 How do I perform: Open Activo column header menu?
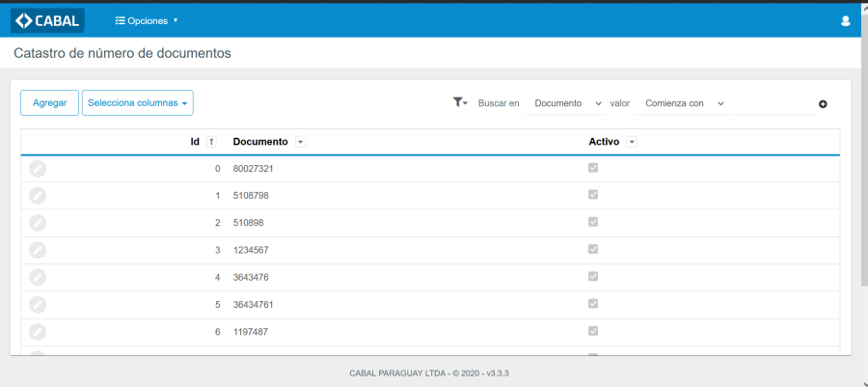632,142
